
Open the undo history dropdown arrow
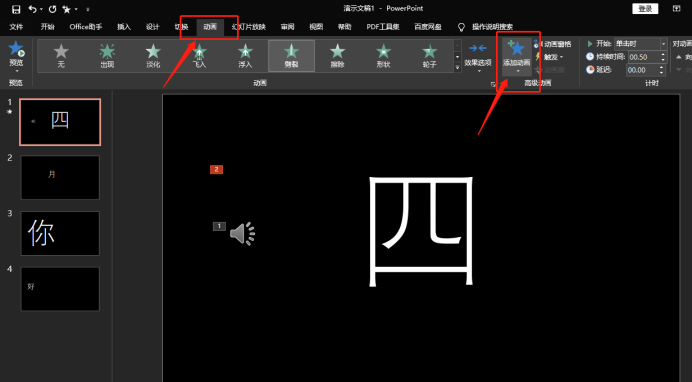[41, 9]
